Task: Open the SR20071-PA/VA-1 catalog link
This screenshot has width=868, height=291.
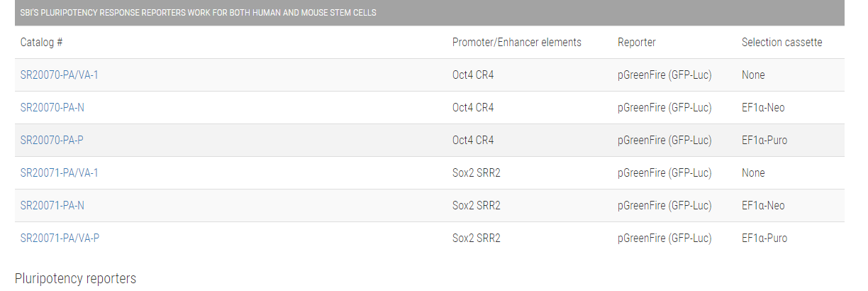Action: (x=60, y=172)
